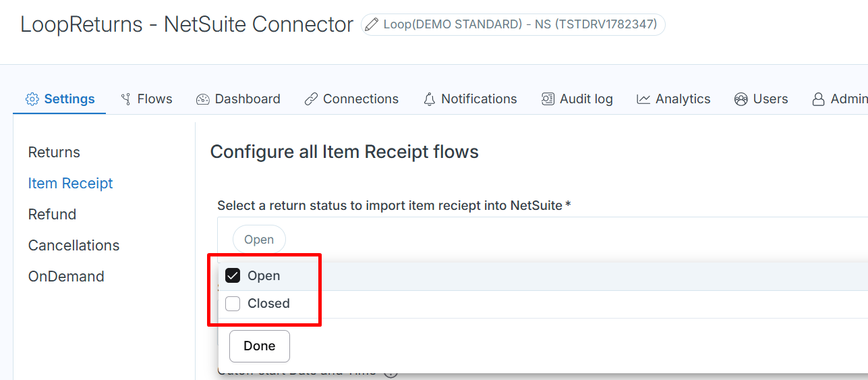Screen dimensions: 868x380
Task: Click the Audit log icon
Action: [x=548, y=99]
